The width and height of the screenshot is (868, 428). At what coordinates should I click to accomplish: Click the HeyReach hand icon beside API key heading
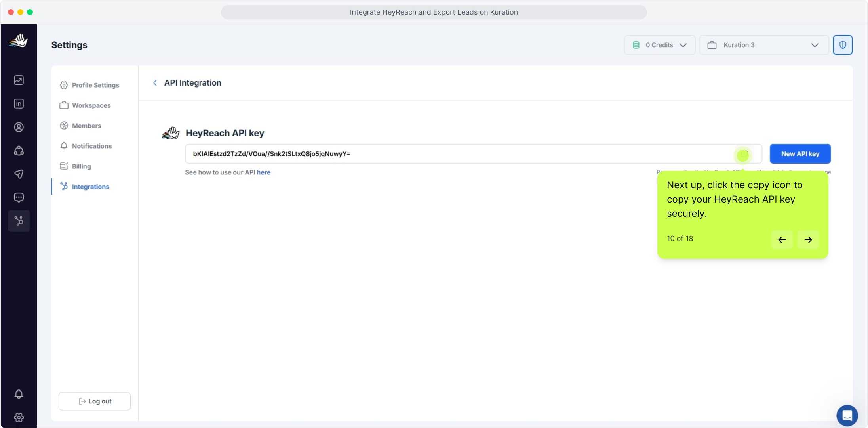171,133
